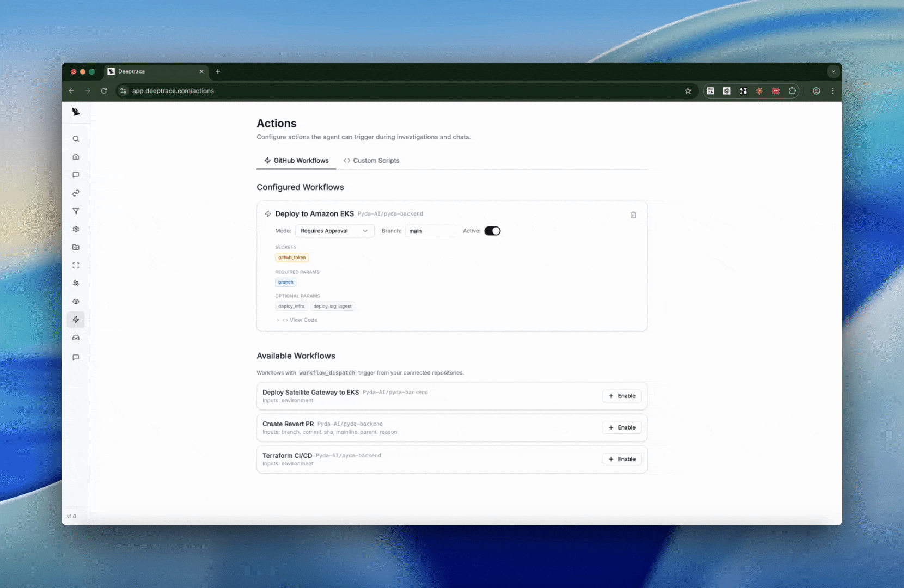Enable the Terraform CI/CD workflow
This screenshot has height=588, width=904.
tap(622, 459)
